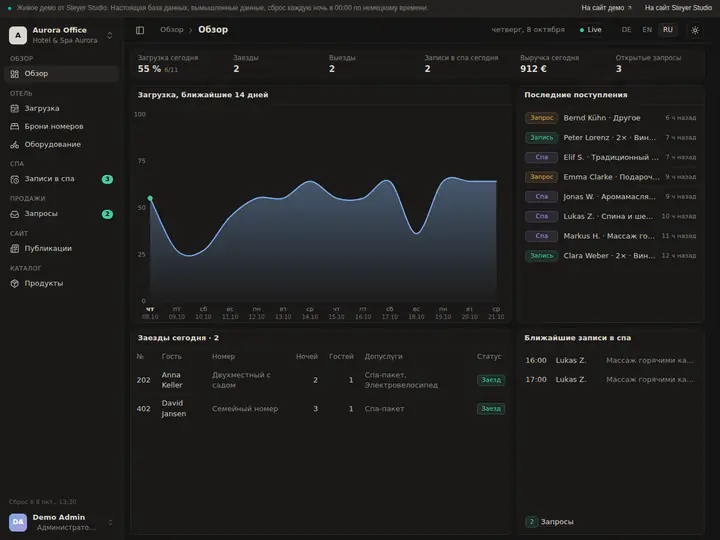Screen dimensions: 720x540
Task: Click the DA user avatar
Action: 18,522
